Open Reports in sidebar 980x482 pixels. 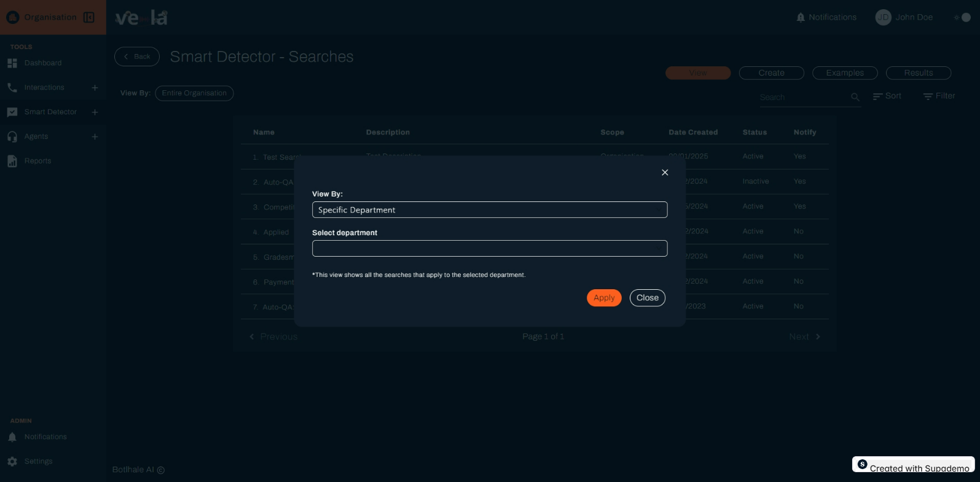(38, 161)
